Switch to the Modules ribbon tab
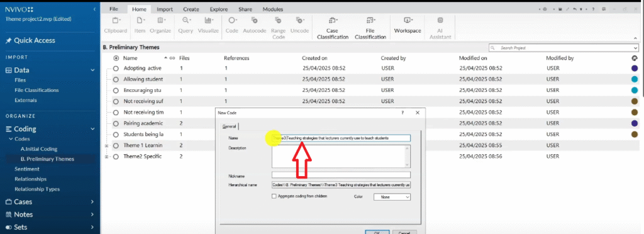Screen dimensions: 644x234 point(273,9)
